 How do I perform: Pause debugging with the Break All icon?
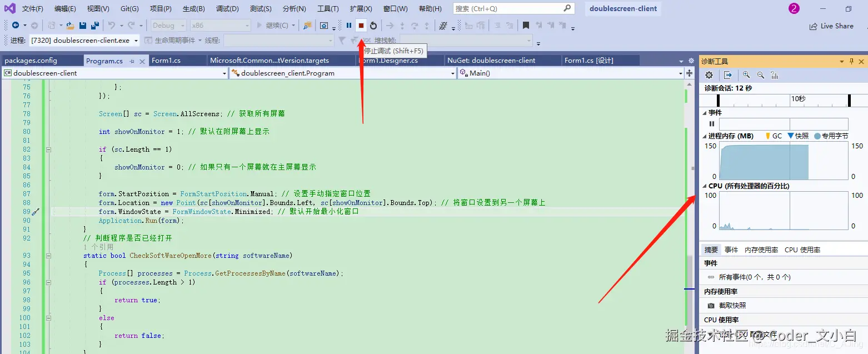tap(349, 26)
